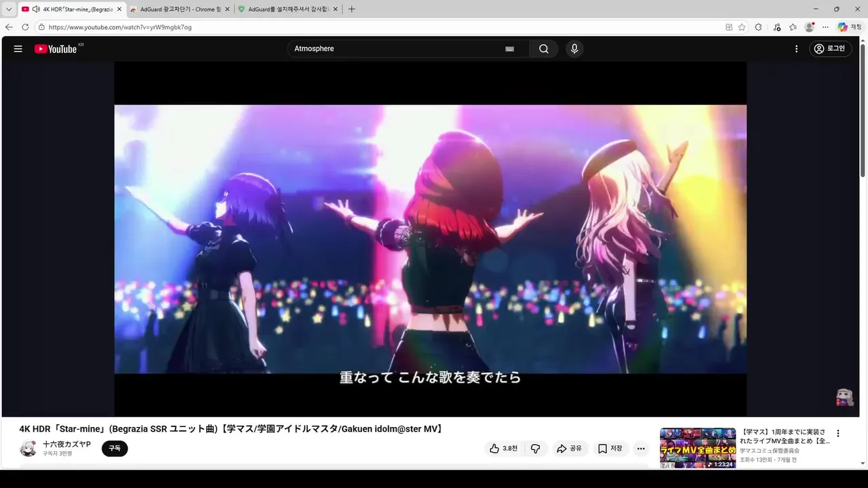Image resolution: width=868 pixels, height=488 pixels.
Task: Reload the current page
Action: point(25,27)
